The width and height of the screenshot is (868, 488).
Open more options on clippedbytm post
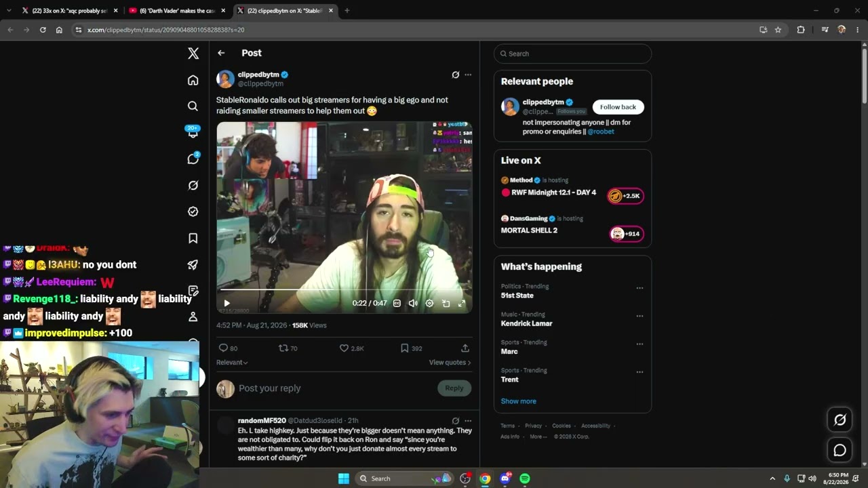click(x=468, y=75)
